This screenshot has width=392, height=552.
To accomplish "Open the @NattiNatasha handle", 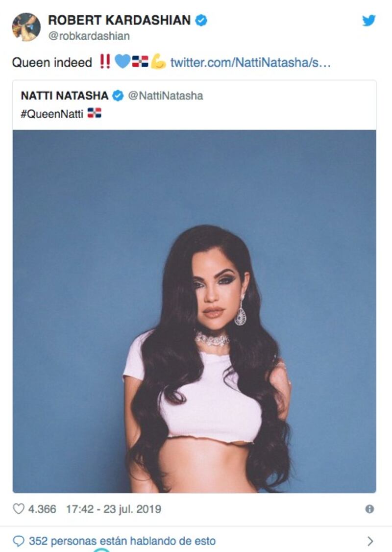I will point(166,96).
